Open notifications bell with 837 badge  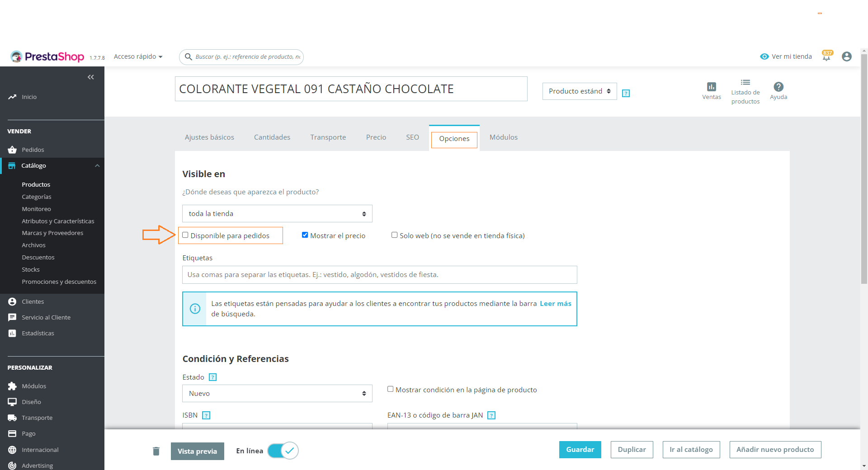click(x=827, y=56)
